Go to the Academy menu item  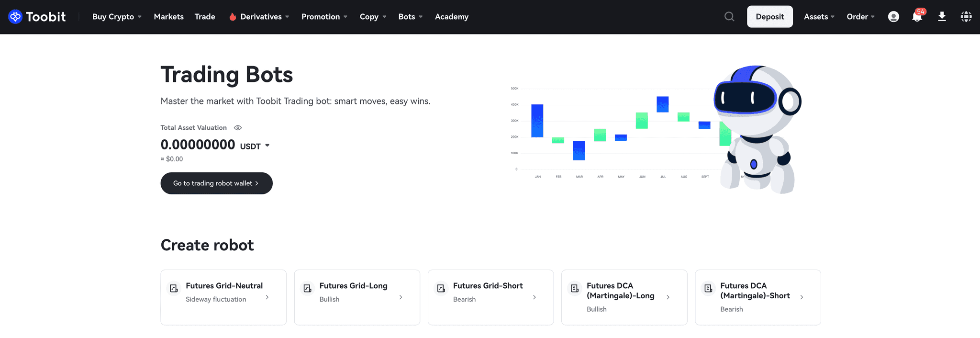coord(451,17)
